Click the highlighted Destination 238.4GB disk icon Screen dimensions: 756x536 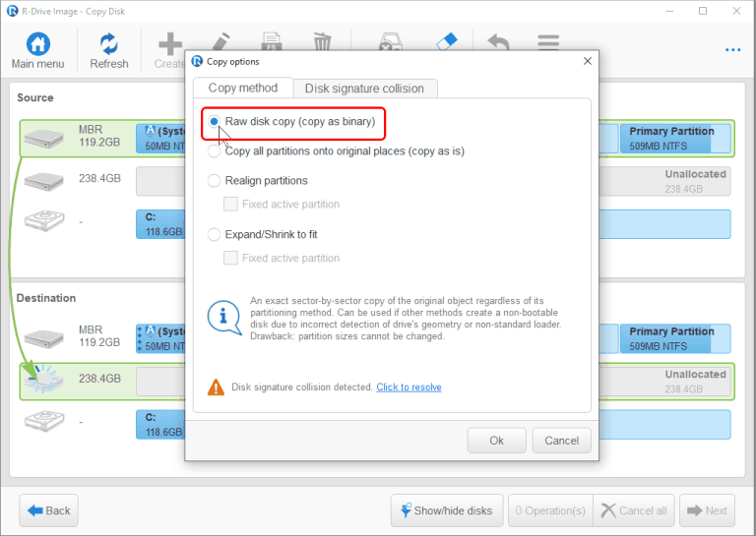click(x=44, y=379)
